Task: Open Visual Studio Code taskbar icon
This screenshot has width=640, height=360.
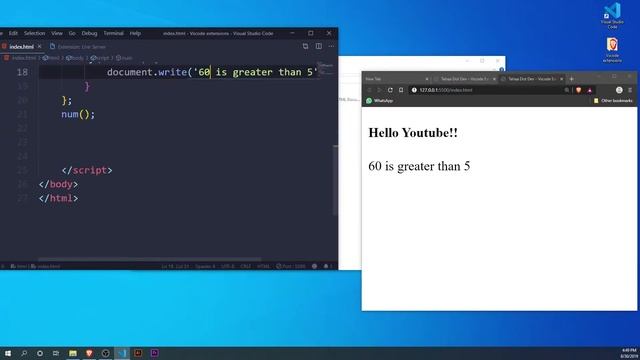Action: (x=122, y=353)
